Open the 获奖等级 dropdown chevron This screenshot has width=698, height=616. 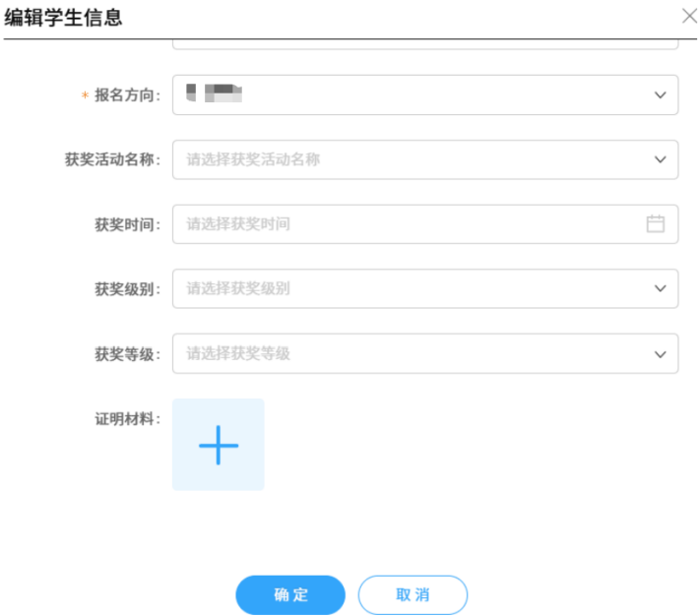tap(660, 353)
